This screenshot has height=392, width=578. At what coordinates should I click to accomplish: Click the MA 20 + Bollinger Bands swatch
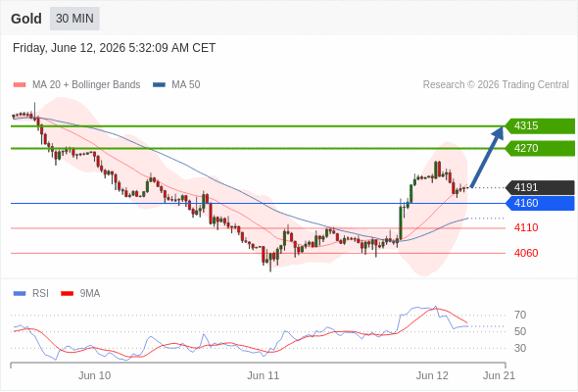pos(20,85)
